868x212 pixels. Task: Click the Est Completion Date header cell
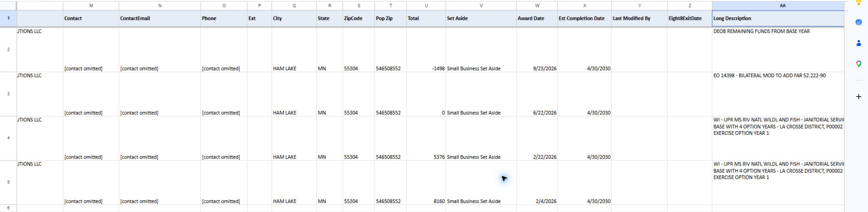coord(584,18)
